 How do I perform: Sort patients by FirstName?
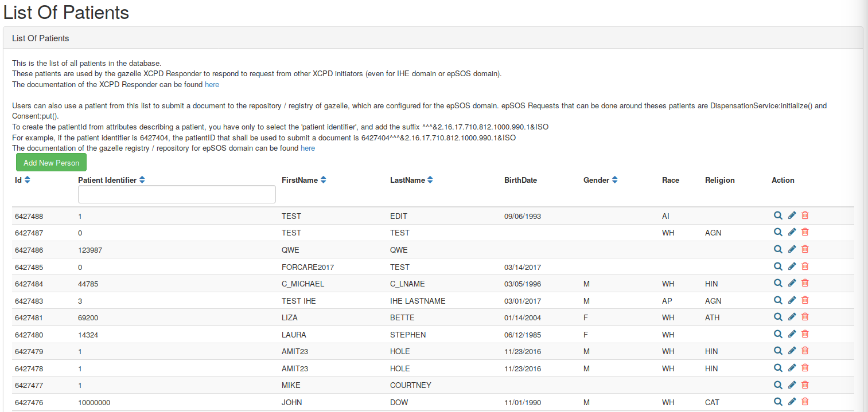pyautogui.click(x=323, y=180)
